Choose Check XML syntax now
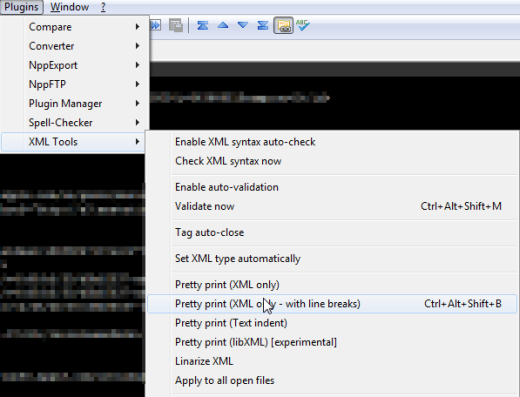520x397 pixels. pos(332,161)
